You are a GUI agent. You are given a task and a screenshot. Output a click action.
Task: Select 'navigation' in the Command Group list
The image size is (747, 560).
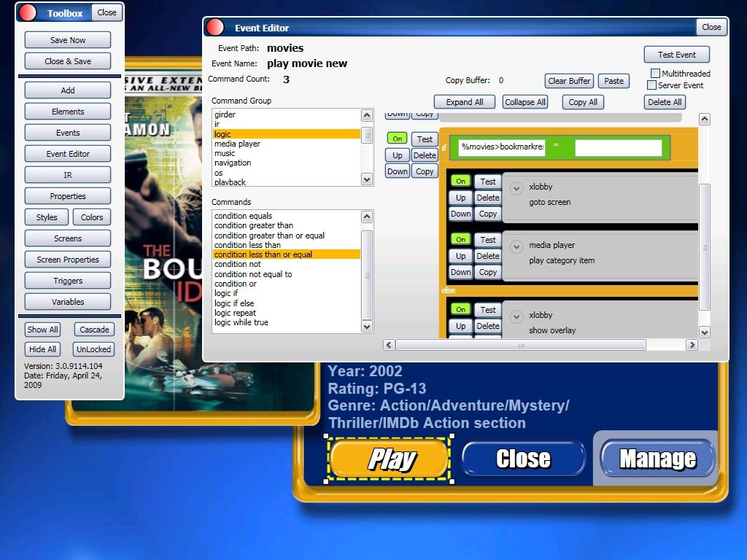pyautogui.click(x=286, y=163)
